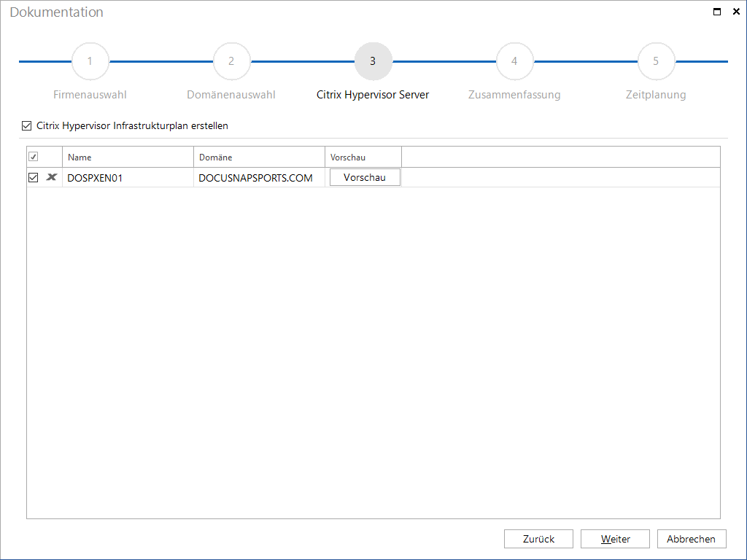
Task: Click the Vorschau column header
Action: point(363,157)
